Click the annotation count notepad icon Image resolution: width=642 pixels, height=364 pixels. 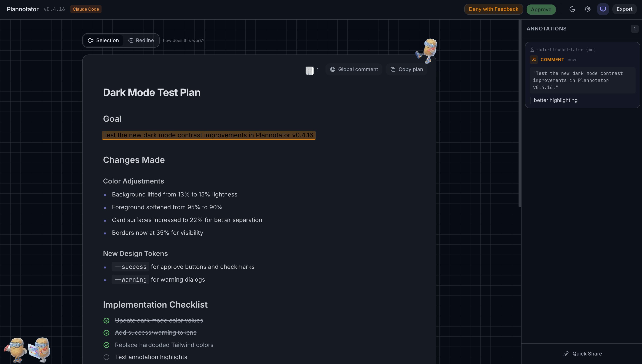(310, 70)
